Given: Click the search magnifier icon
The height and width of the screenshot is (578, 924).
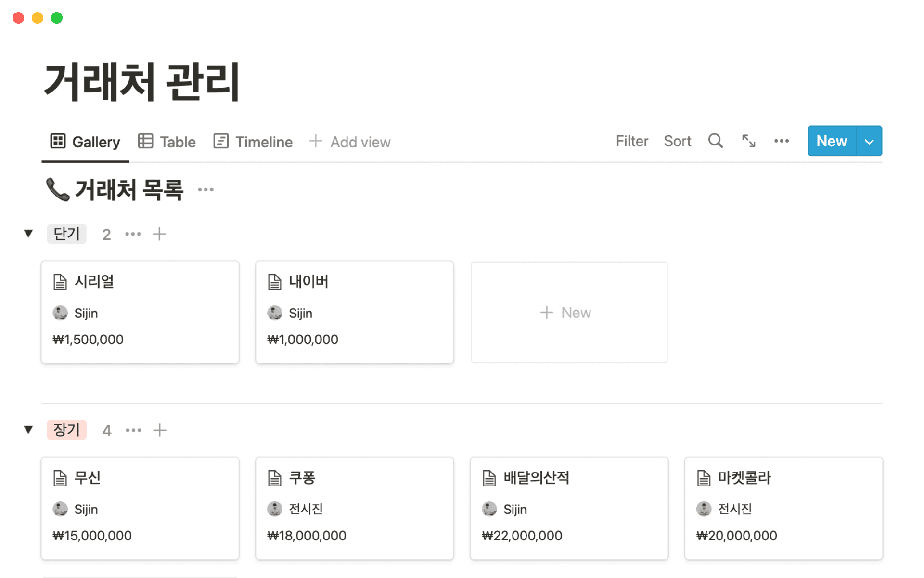Looking at the screenshot, I should (x=716, y=141).
